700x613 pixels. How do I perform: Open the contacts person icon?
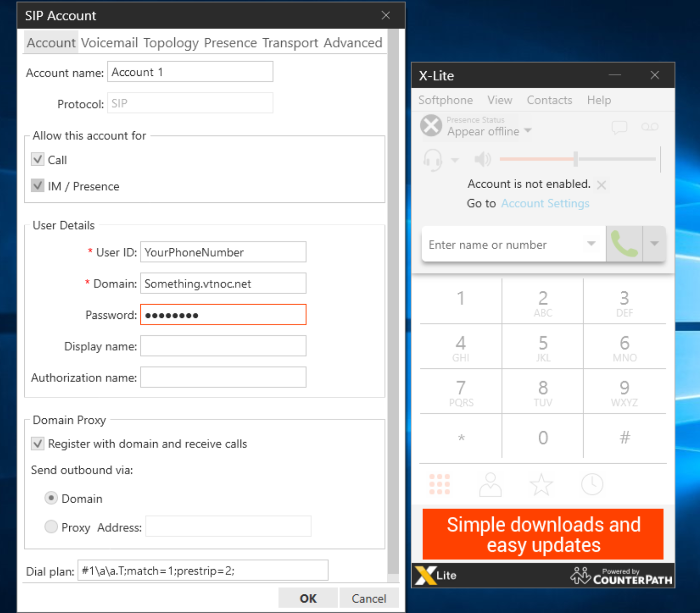490,485
